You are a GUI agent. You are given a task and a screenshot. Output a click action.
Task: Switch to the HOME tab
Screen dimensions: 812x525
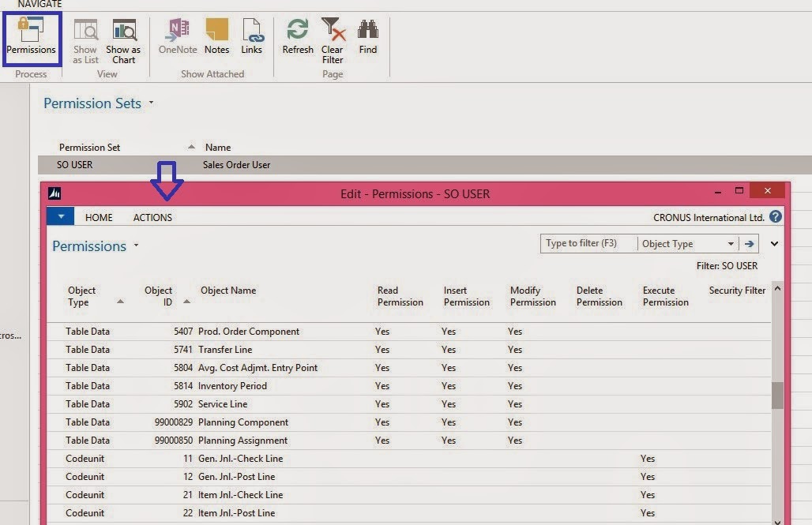tap(98, 217)
